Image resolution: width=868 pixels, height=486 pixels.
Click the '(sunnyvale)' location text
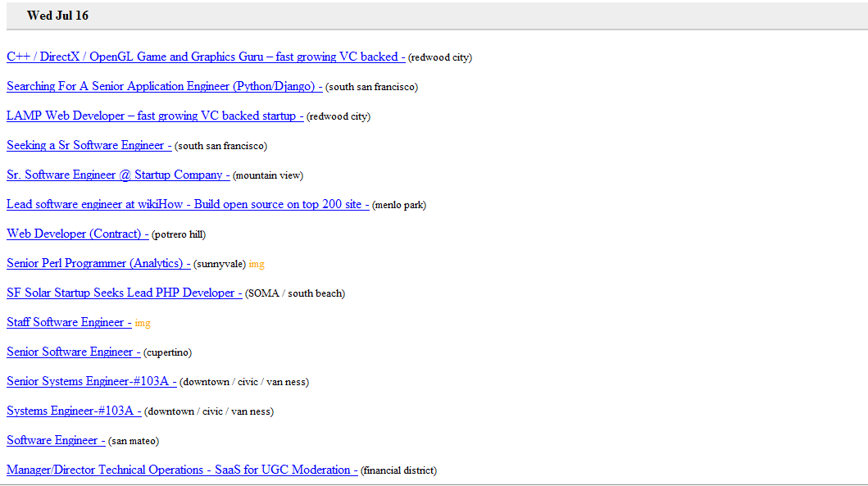[x=220, y=264]
